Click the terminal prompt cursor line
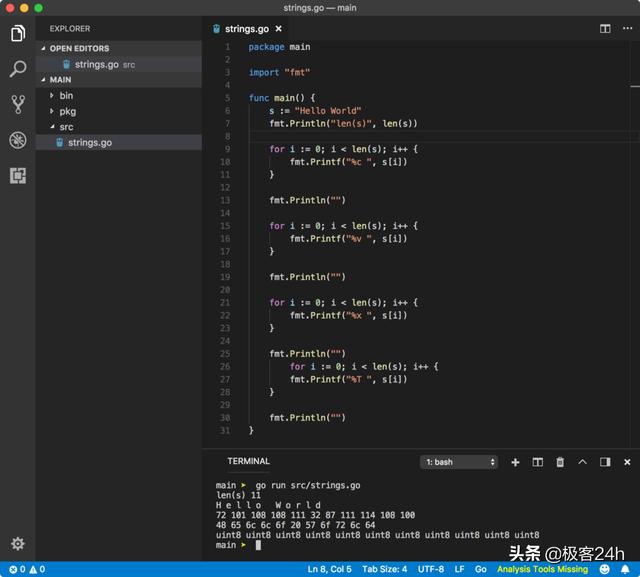The image size is (640, 577). [x=238, y=545]
